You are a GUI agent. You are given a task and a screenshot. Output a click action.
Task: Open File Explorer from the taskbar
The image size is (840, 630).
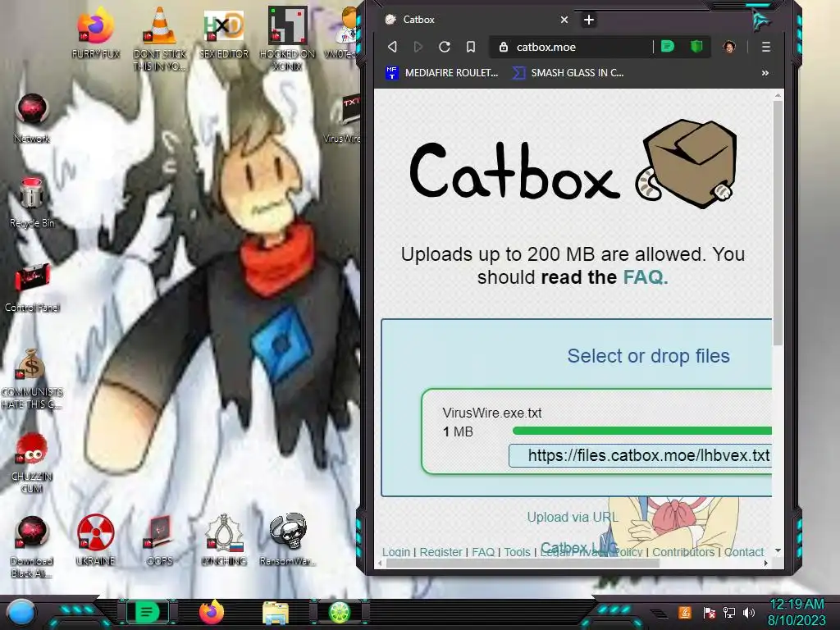pyautogui.click(x=276, y=613)
